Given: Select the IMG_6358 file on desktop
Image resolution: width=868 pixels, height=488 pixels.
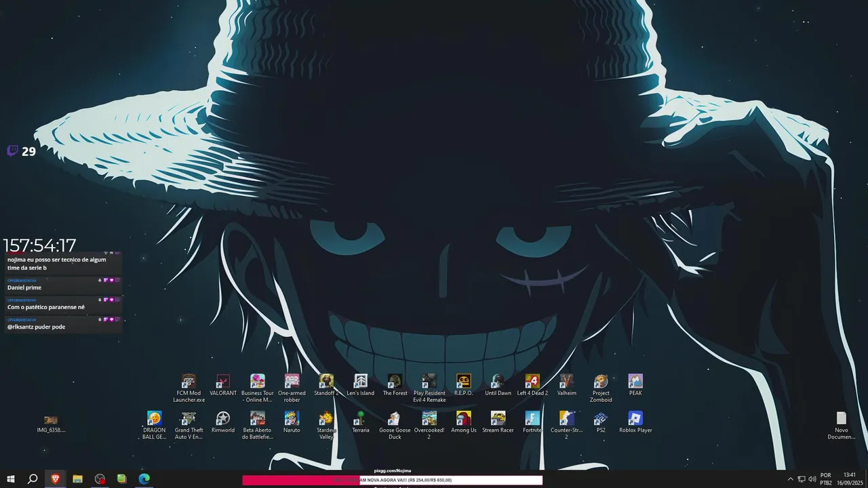Looking at the screenshot, I should [51, 424].
